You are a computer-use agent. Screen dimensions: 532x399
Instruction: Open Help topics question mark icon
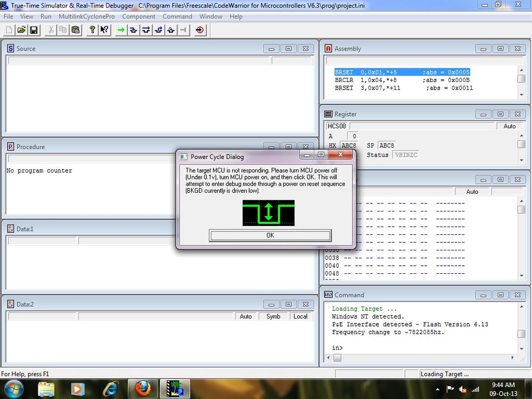[x=92, y=30]
